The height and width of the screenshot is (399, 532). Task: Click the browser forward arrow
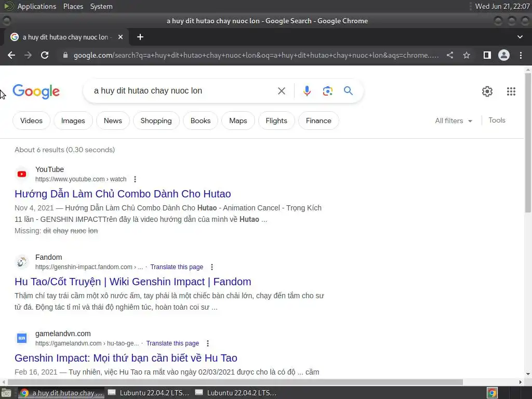coord(28,55)
